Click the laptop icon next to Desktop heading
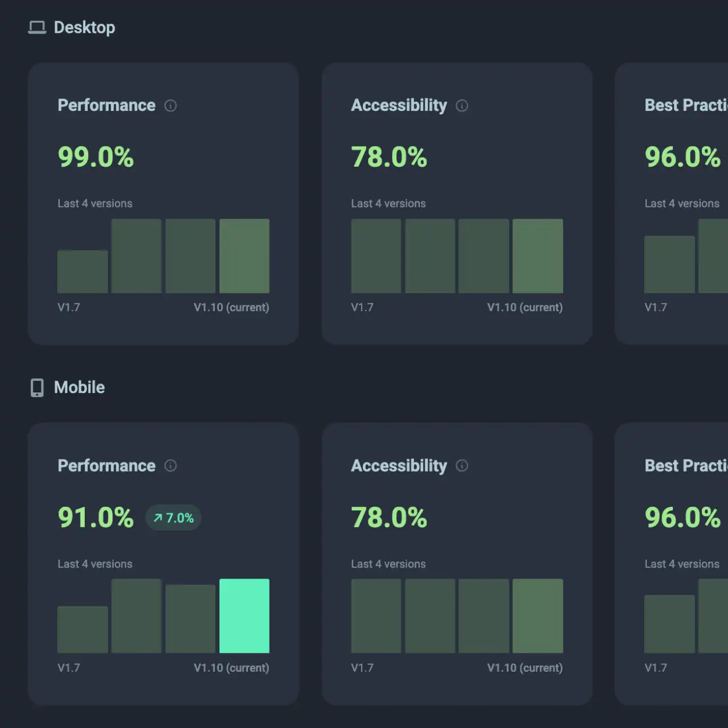This screenshot has height=728, width=728. 36,27
